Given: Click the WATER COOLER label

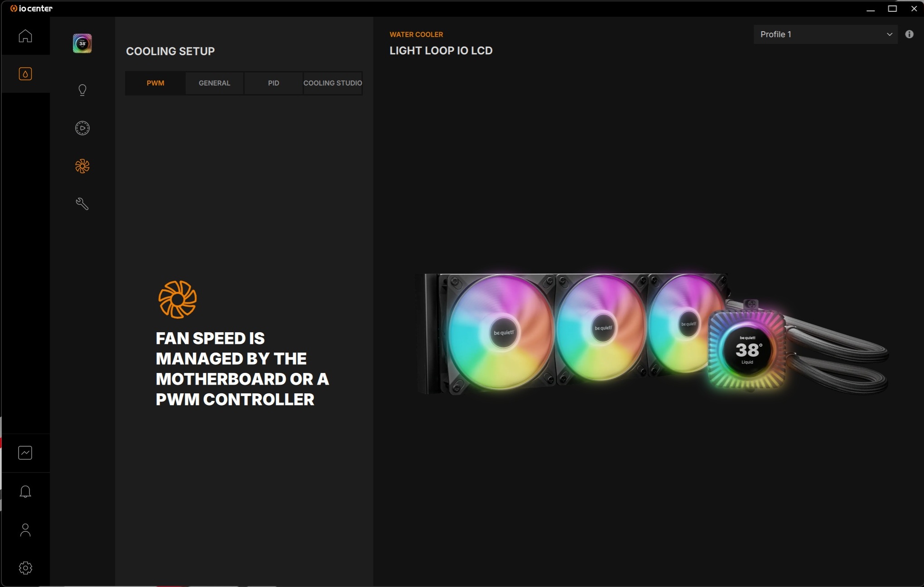Looking at the screenshot, I should pyautogui.click(x=416, y=34).
